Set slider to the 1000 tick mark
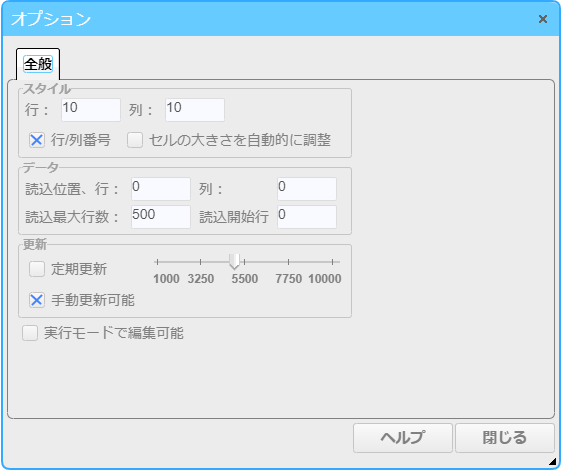562x471 pixels. point(158,262)
